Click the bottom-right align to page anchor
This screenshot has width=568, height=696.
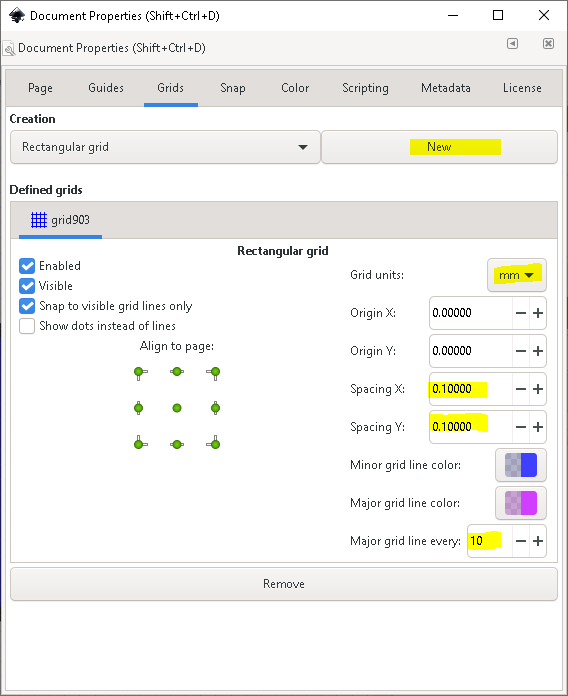(x=214, y=443)
